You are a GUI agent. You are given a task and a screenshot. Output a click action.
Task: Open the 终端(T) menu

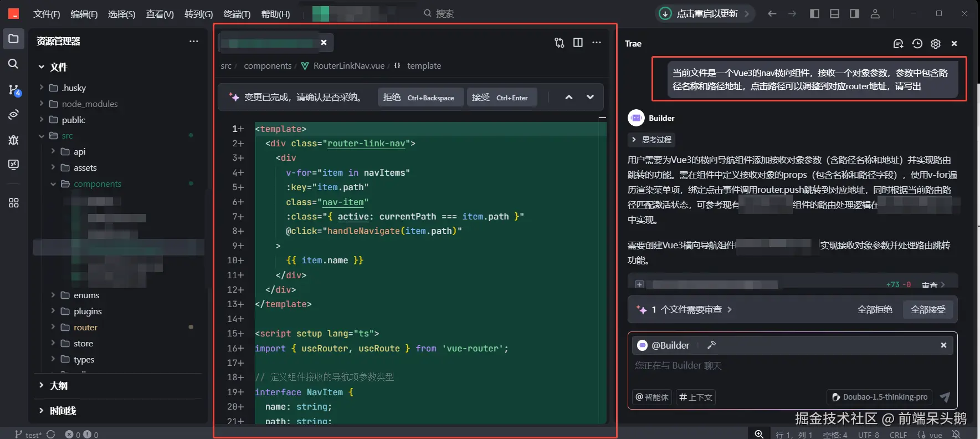pyautogui.click(x=237, y=14)
